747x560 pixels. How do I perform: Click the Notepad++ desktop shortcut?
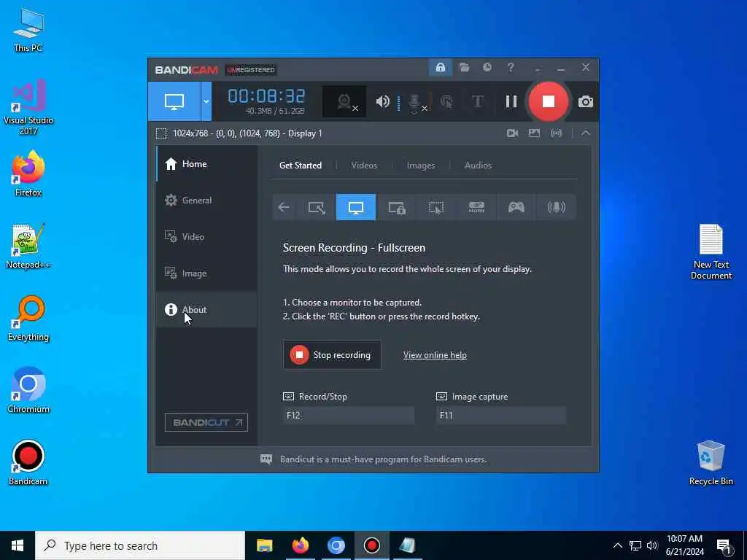(28, 246)
